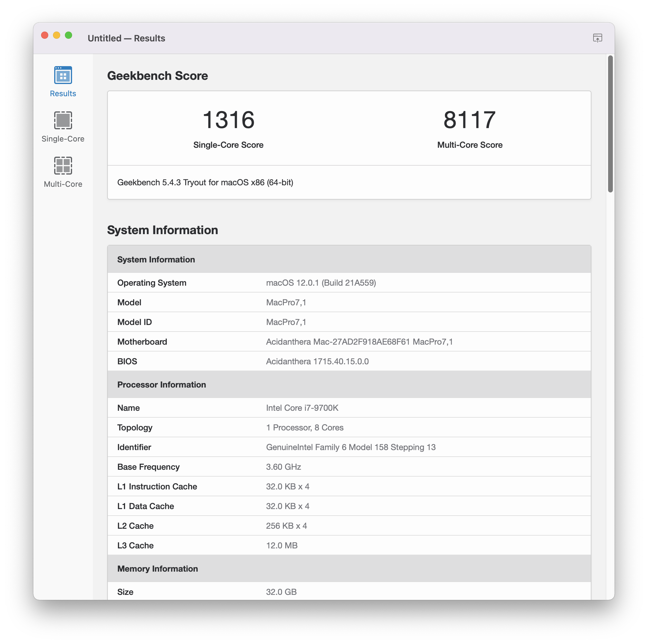Click the Motherboard Acidanthera value row
The width and height of the screenshot is (648, 644).
359,342
